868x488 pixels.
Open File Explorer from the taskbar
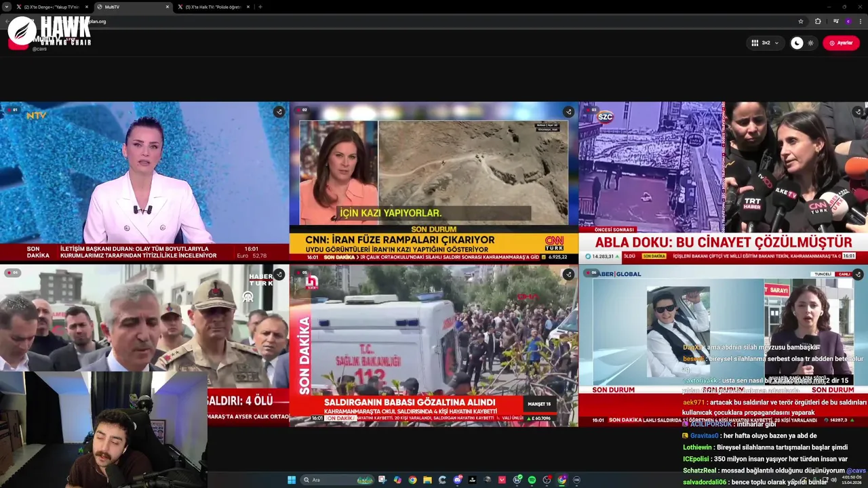point(427,480)
